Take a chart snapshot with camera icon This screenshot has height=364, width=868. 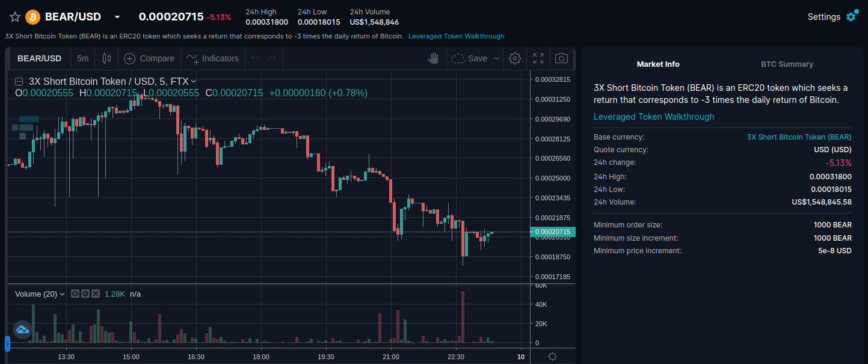tap(561, 58)
